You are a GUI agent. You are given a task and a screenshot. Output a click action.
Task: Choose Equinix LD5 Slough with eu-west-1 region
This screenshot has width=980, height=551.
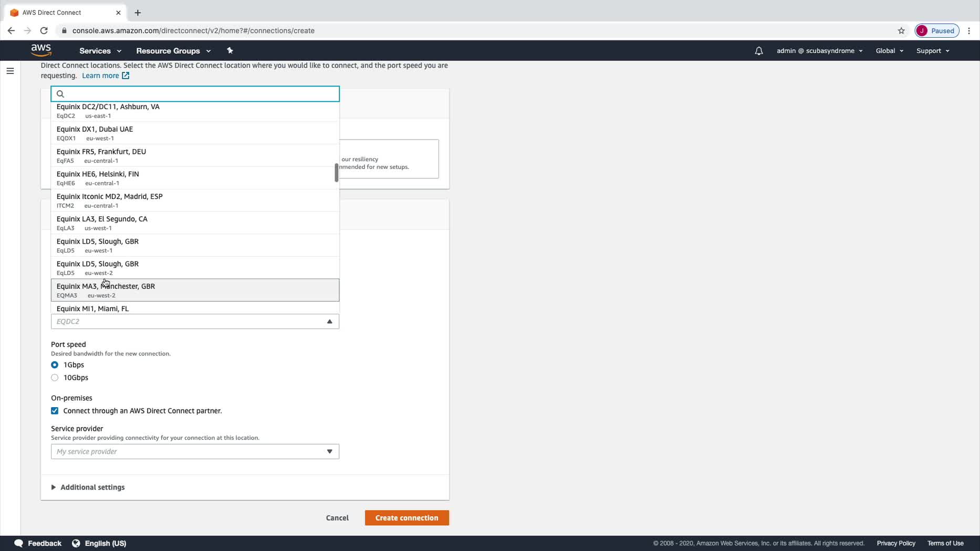(x=195, y=246)
